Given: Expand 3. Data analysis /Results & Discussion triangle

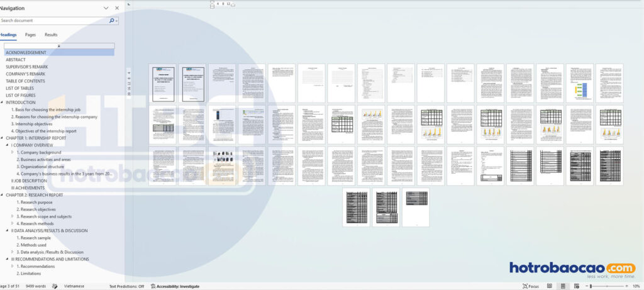Looking at the screenshot, I should [x=13, y=252].
